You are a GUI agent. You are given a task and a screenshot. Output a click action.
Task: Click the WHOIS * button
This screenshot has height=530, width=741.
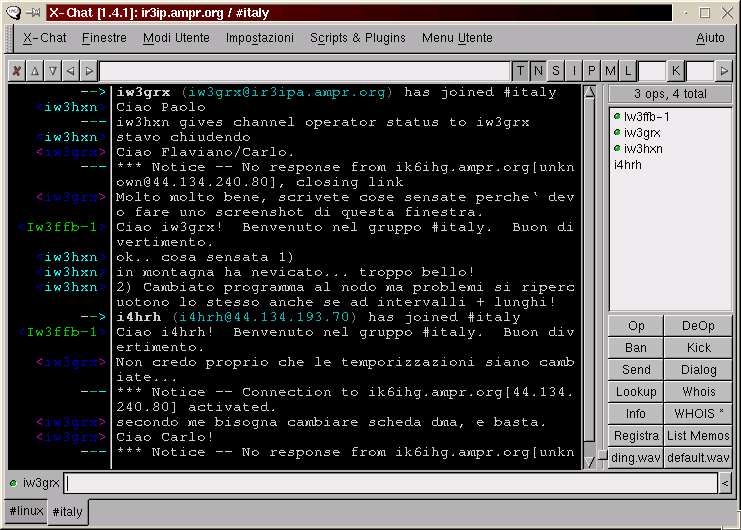[698, 414]
